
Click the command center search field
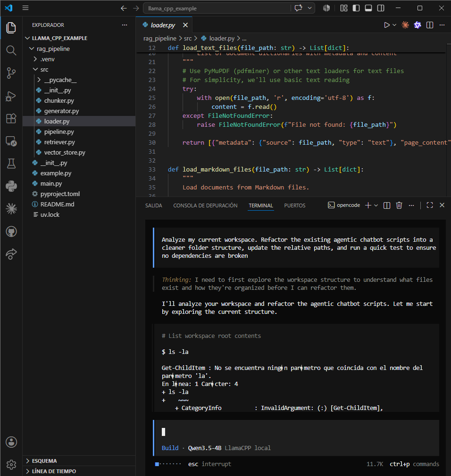217,8
